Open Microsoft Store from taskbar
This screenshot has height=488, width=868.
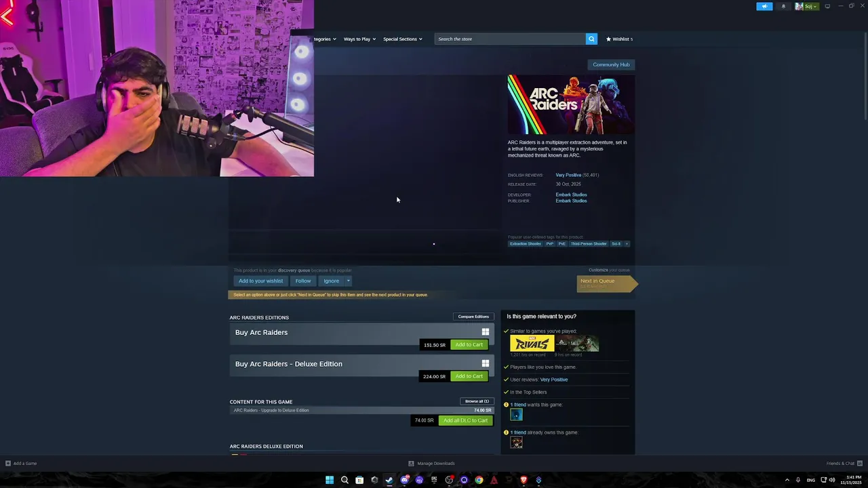tap(359, 480)
